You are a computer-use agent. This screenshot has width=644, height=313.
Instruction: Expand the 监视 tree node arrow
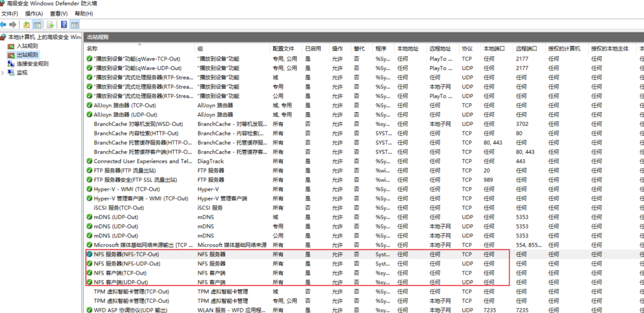[3, 72]
